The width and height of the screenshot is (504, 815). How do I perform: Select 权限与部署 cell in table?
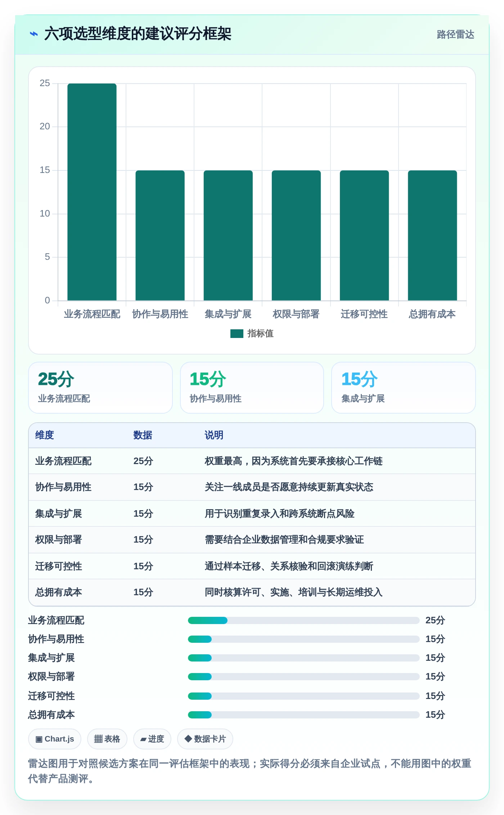[58, 540]
